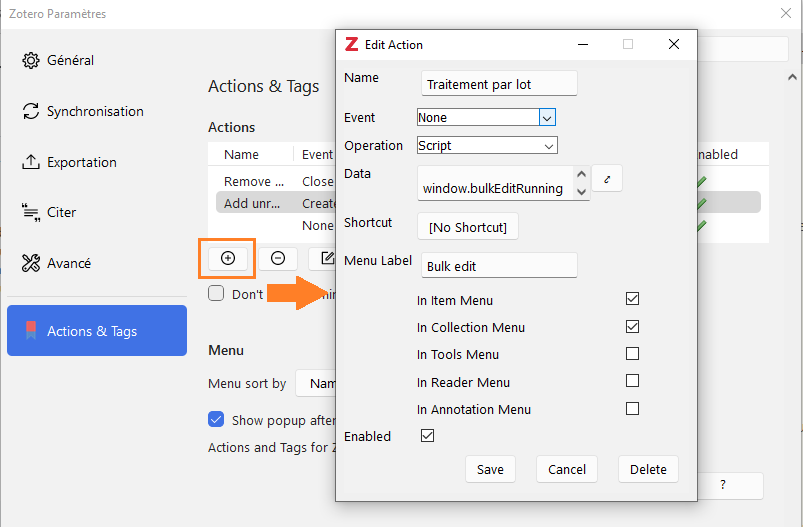Check the In Reader Menu checkbox
This screenshot has width=803, height=527.
click(x=632, y=381)
